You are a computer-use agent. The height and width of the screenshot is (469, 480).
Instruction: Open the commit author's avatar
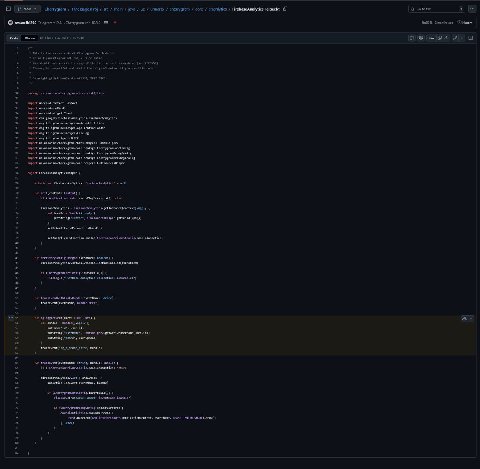[10, 22]
